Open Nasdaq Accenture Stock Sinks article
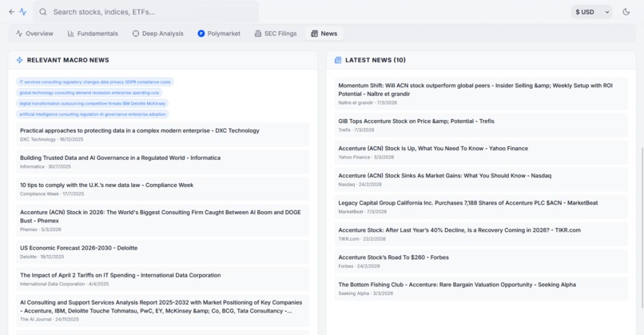The width and height of the screenshot is (644, 335). click(x=481, y=180)
